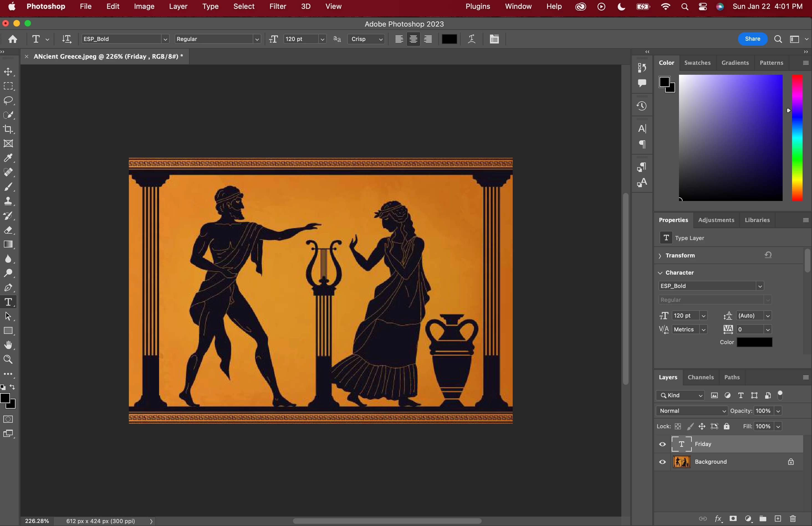Click the Background layer thumbnail
The image size is (812, 526).
point(681,462)
